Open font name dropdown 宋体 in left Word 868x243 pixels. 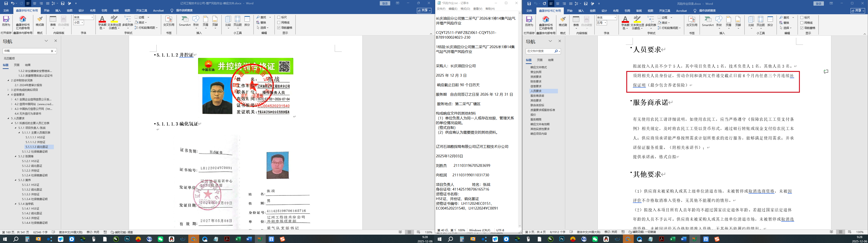[x=92, y=17]
